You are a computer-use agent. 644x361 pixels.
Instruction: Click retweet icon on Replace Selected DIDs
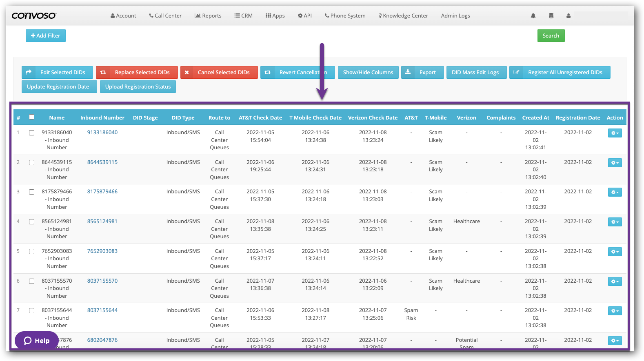point(103,72)
